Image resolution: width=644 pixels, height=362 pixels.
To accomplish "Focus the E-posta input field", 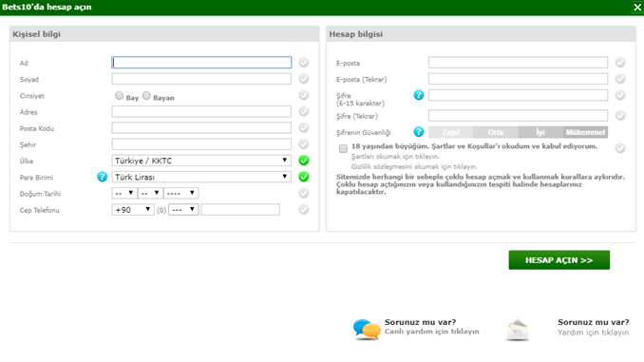I will tap(518, 63).
